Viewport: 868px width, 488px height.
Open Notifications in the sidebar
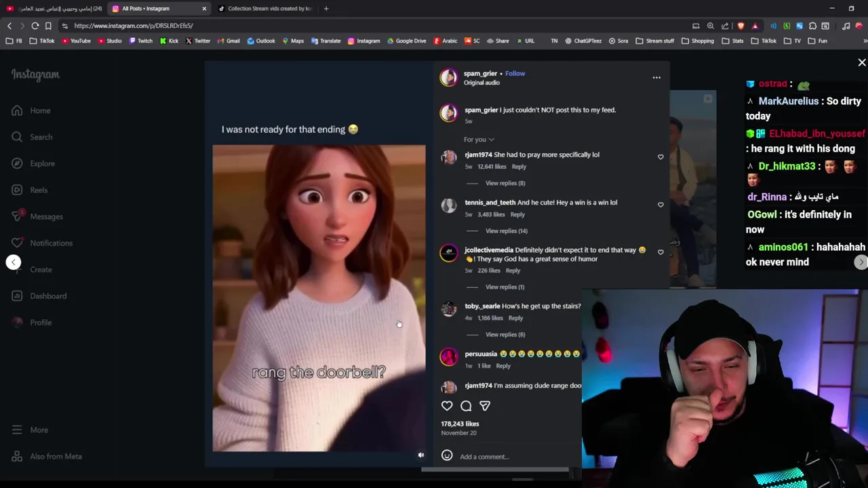coord(42,243)
